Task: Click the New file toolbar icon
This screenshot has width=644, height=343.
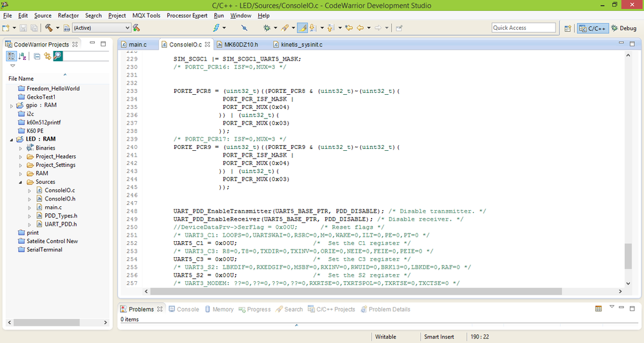Action: (x=6, y=28)
